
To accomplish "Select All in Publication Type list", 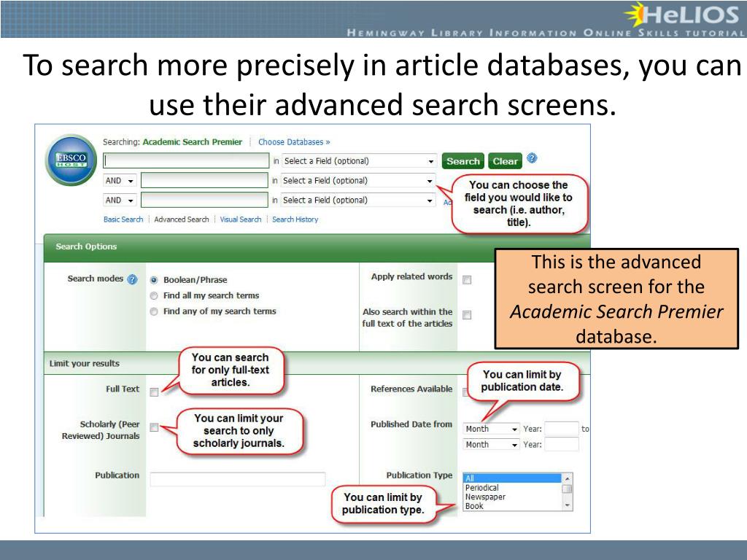I will (513, 478).
